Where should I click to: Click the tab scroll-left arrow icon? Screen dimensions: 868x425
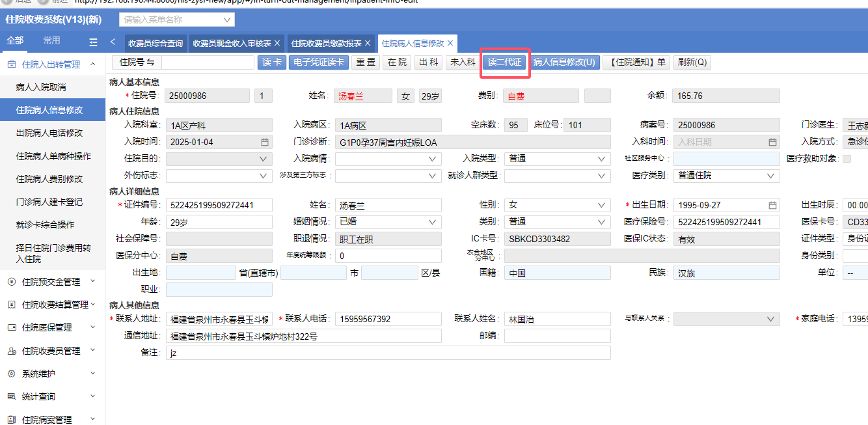pos(113,42)
